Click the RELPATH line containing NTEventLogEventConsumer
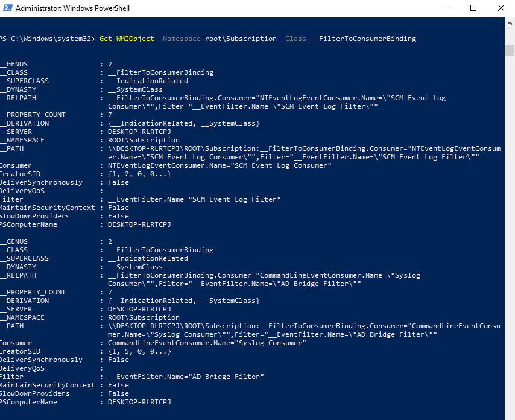Screen dimensions: 515x420 tap(277, 98)
